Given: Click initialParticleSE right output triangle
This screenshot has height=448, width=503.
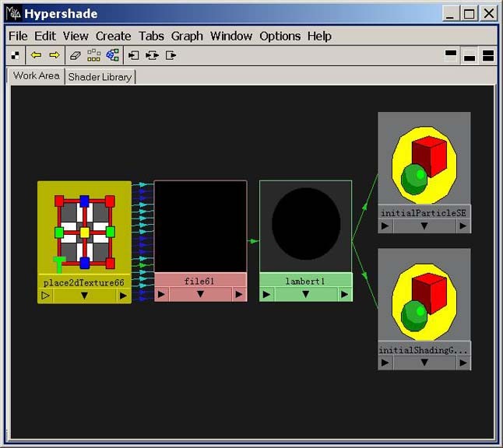Looking at the screenshot, I should 463,226.
